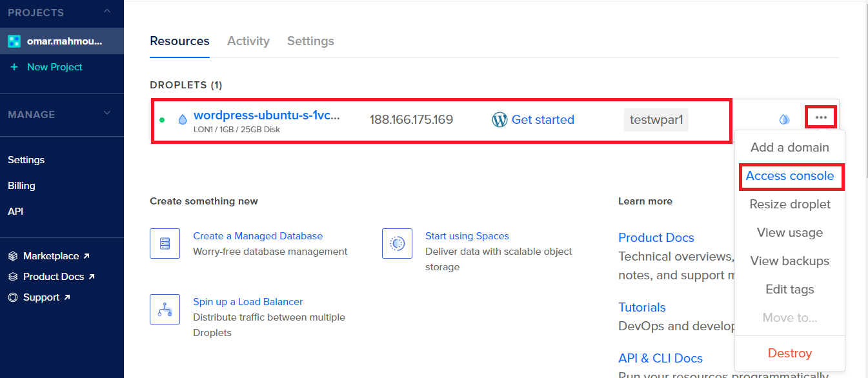Switch to the Resources tab
The width and height of the screenshot is (868, 378).
179,41
